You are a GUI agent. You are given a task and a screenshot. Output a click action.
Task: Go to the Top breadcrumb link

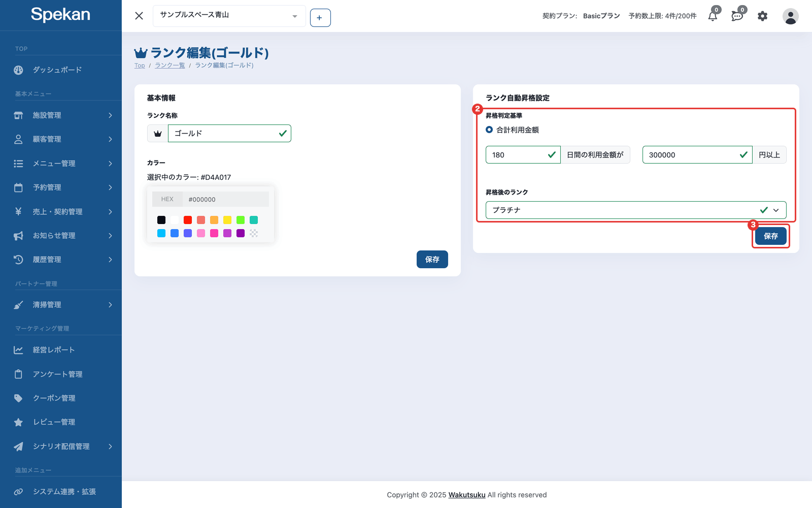140,66
